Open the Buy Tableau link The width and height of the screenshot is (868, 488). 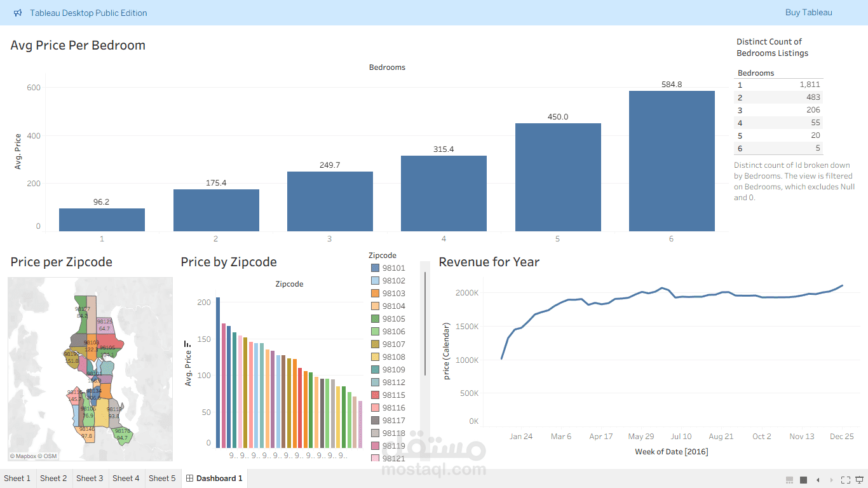click(808, 13)
